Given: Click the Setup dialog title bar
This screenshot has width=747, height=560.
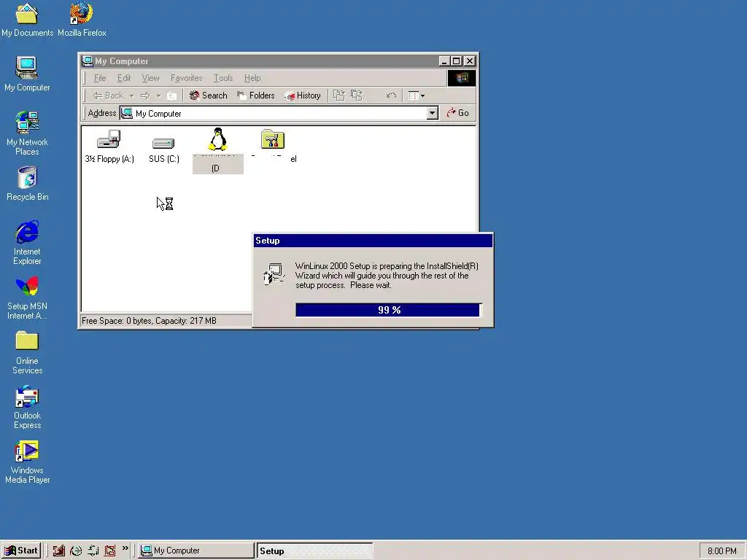Looking at the screenshot, I should coord(373,241).
